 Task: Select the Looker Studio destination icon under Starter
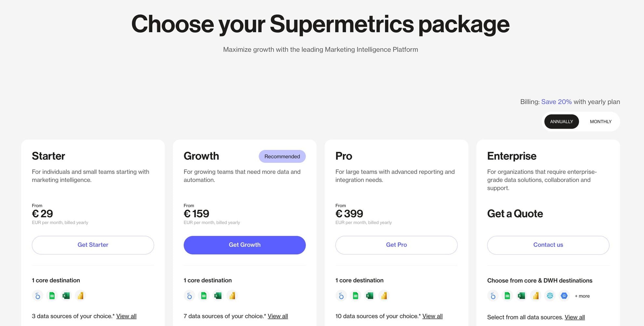[37, 295]
